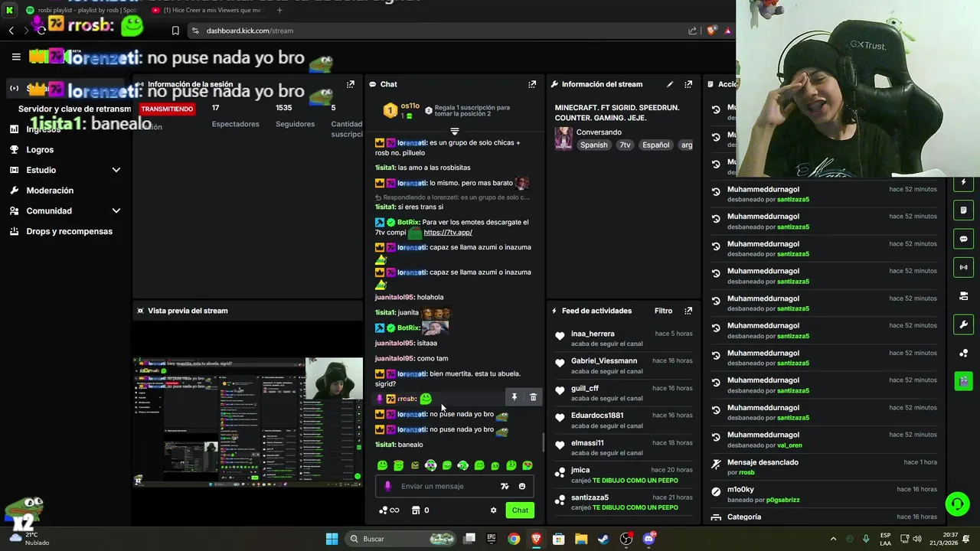Screen dimensions: 980x551
Task: Click the Spanish stream tag
Action: click(593, 145)
